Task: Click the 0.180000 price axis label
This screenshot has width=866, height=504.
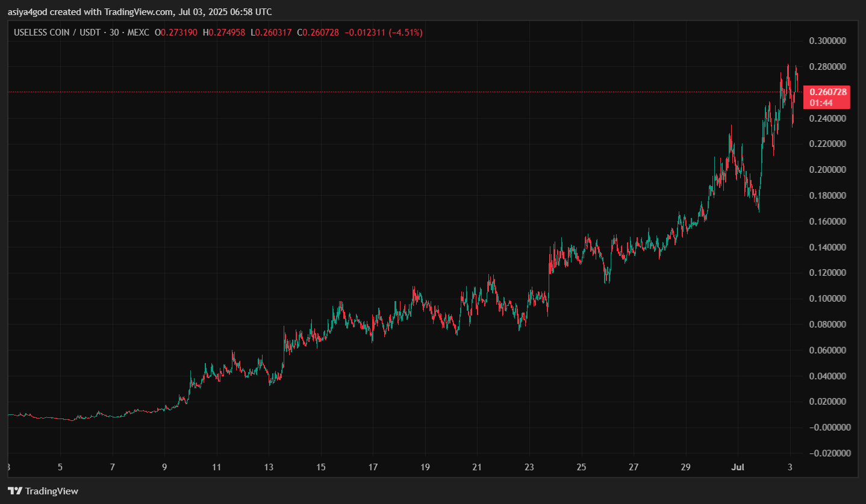Action: click(x=829, y=196)
